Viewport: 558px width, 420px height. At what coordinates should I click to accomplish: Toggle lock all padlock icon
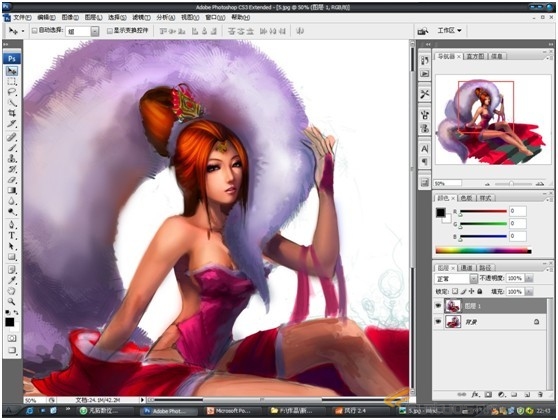tap(480, 291)
